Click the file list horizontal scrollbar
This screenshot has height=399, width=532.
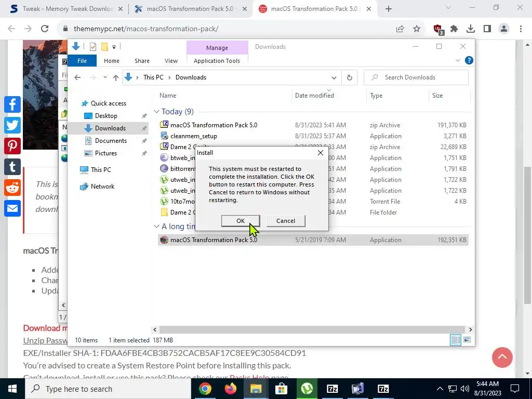click(x=312, y=330)
